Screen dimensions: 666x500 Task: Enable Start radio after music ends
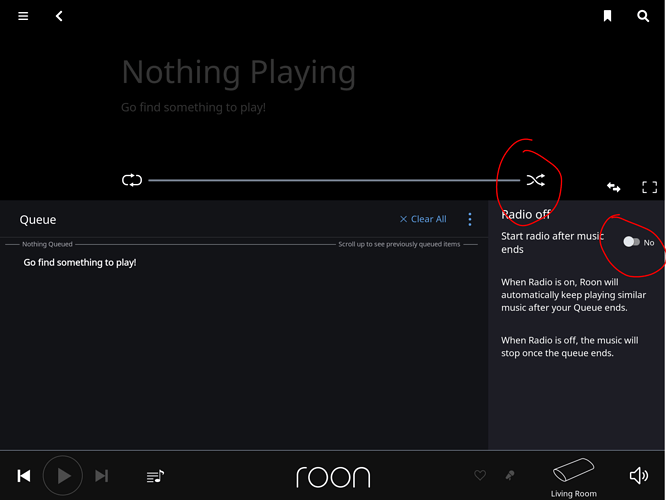click(x=632, y=242)
